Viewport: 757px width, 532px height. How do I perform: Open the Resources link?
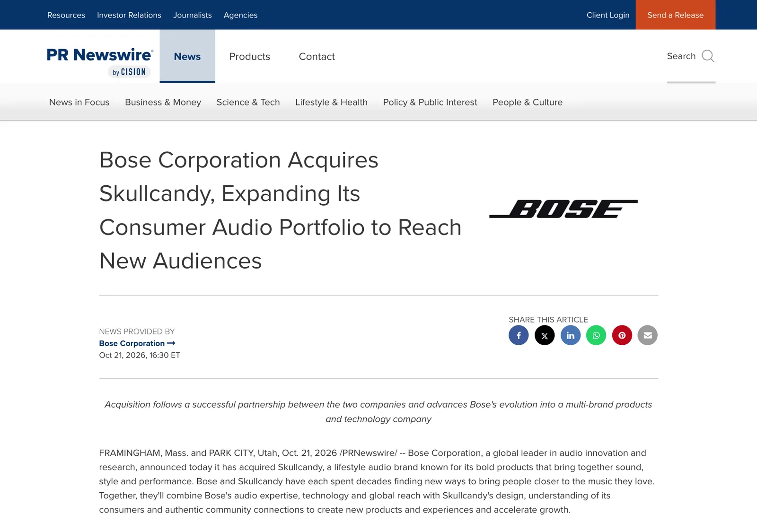[x=66, y=15]
